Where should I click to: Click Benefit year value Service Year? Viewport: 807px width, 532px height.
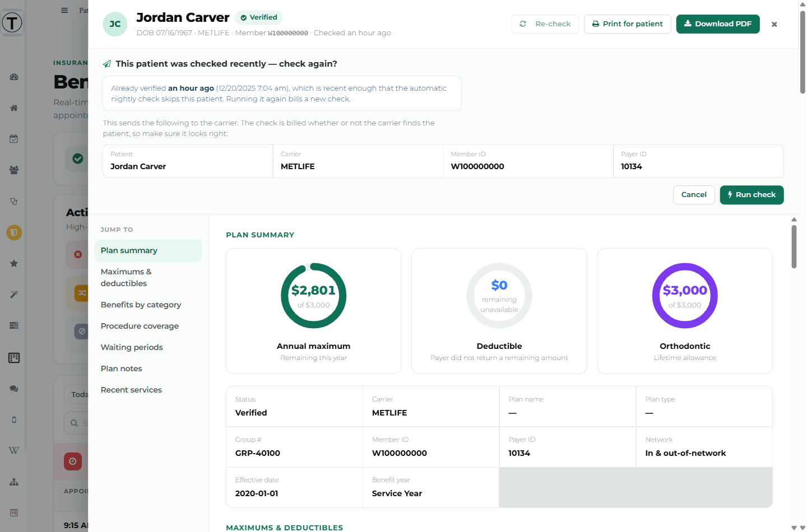pyautogui.click(x=397, y=493)
